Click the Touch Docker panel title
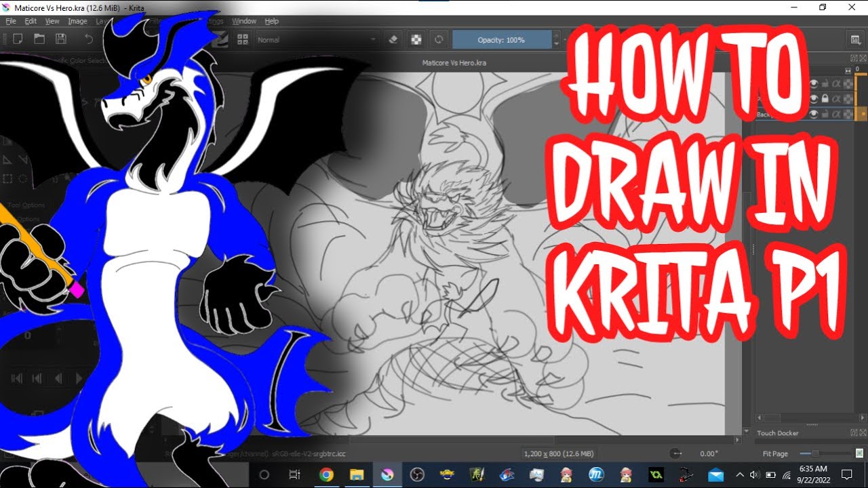The image size is (868, 488). (x=778, y=432)
